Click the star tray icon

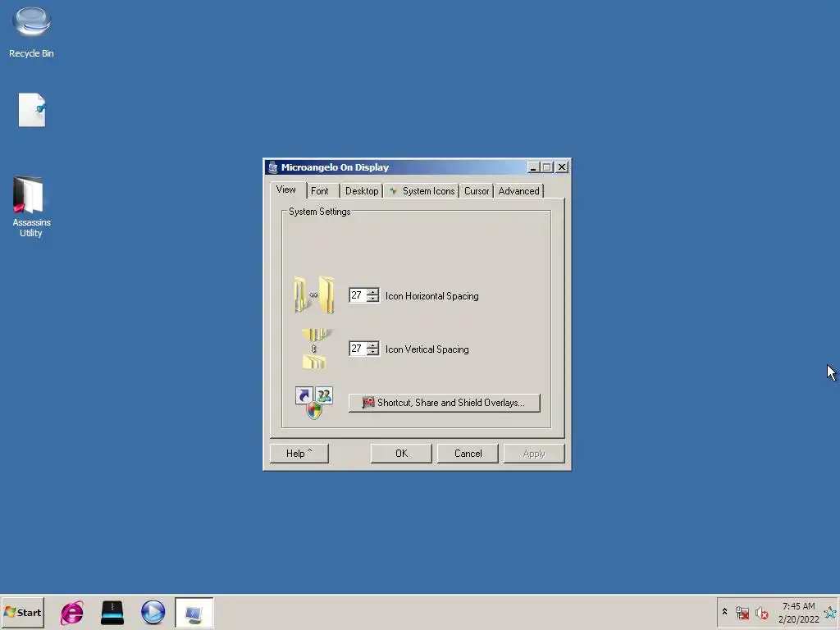(x=831, y=612)
